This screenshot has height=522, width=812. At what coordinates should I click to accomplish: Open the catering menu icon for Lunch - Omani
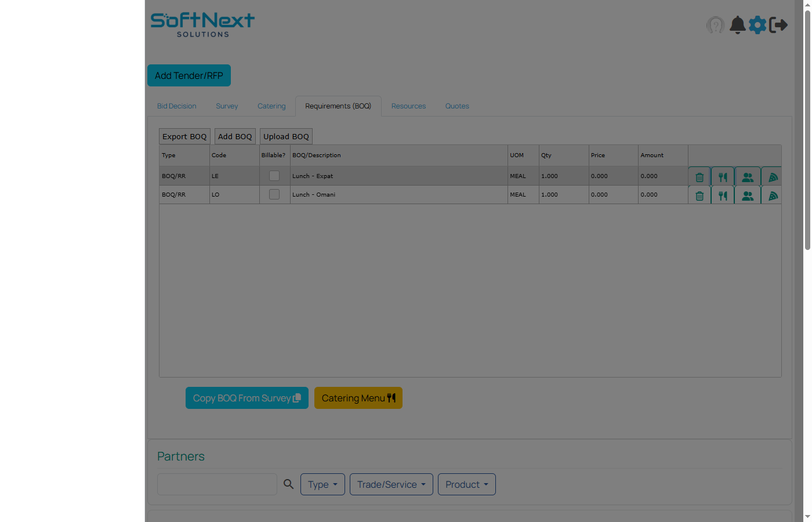tap(722, 195)
